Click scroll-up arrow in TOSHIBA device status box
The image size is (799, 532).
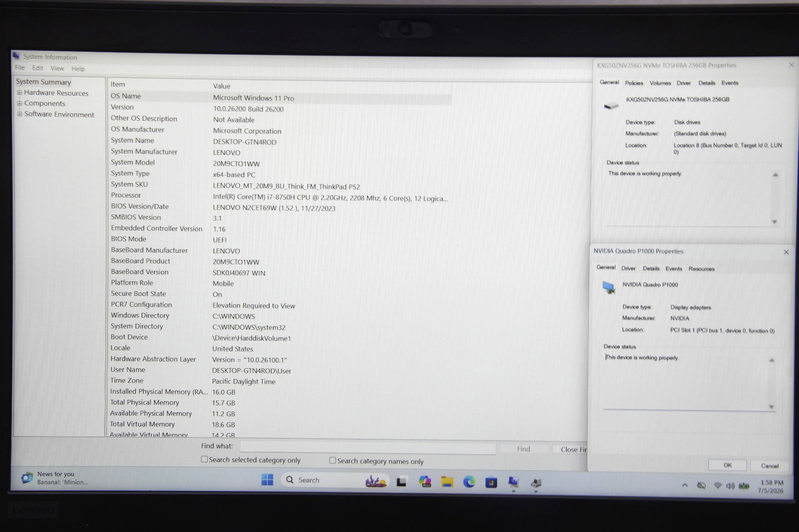[x=776, y=175]
